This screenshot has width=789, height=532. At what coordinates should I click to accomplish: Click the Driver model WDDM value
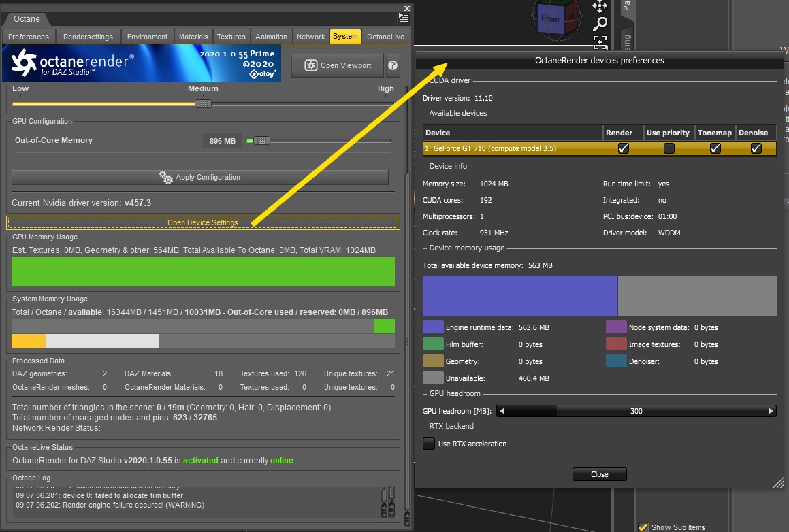tap(669, 233)
